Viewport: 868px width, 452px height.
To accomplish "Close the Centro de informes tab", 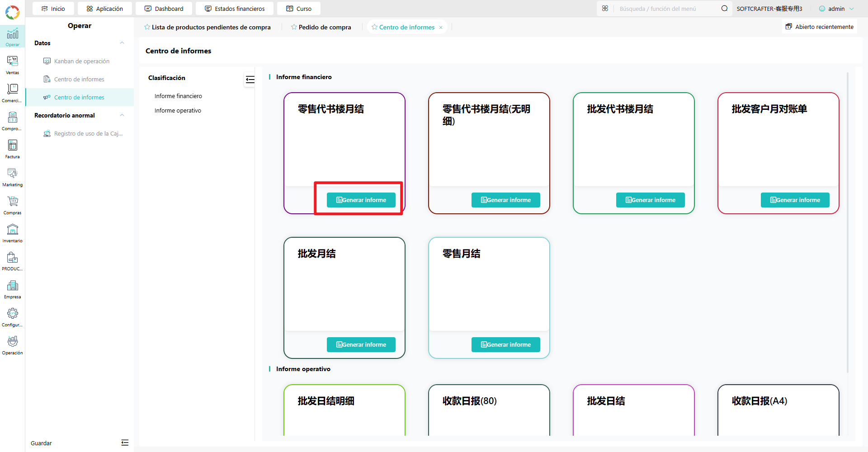I will pyautogui.click(x=441, y=27).
